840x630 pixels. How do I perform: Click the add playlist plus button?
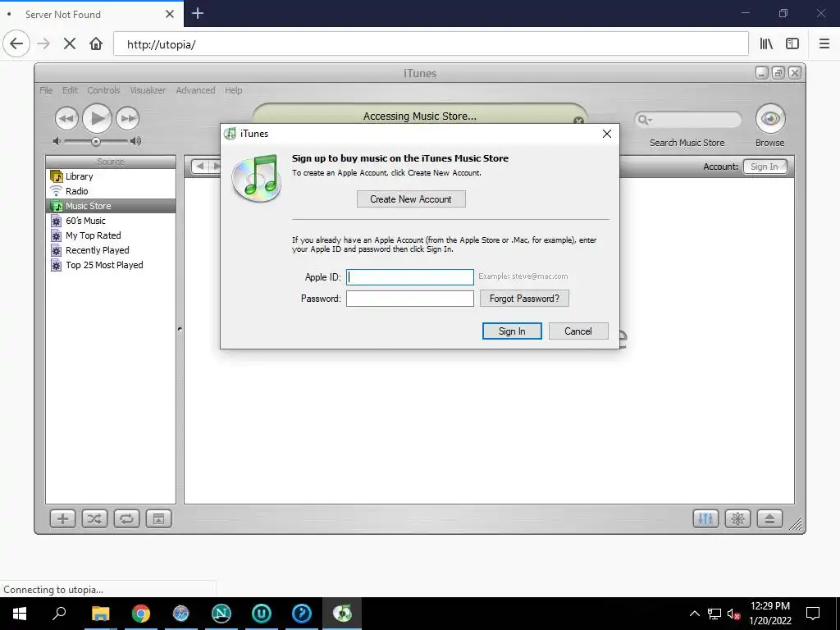point(62,518)
